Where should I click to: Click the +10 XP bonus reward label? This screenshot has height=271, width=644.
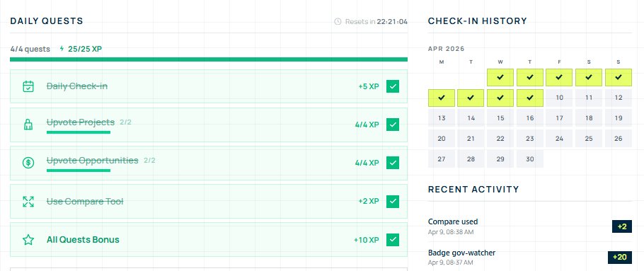367,240
